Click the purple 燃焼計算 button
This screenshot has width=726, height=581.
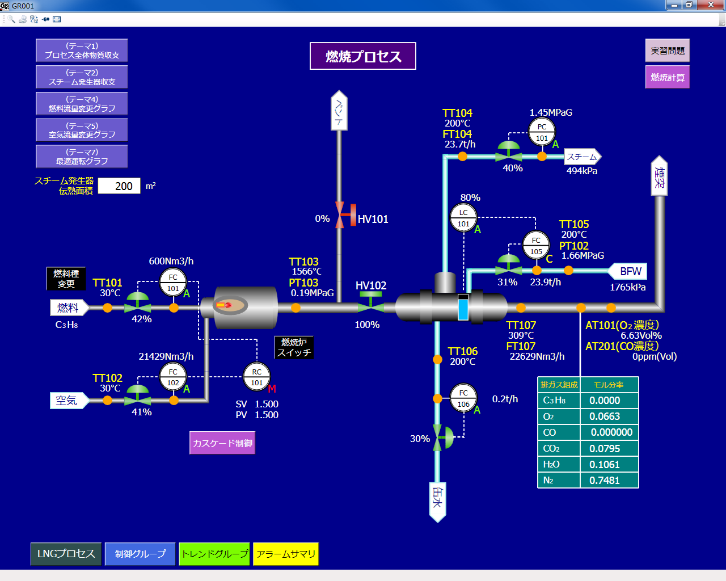pyautogui.click(x=667, y=77)
